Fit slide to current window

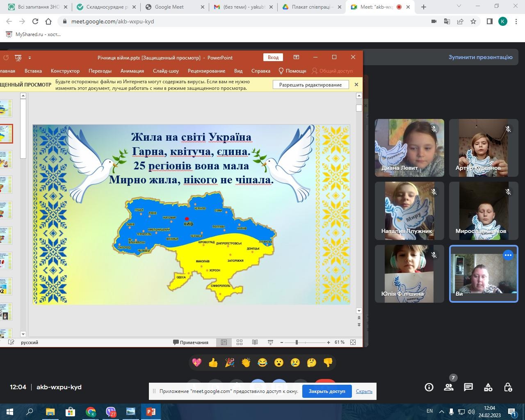pos(353,342)
